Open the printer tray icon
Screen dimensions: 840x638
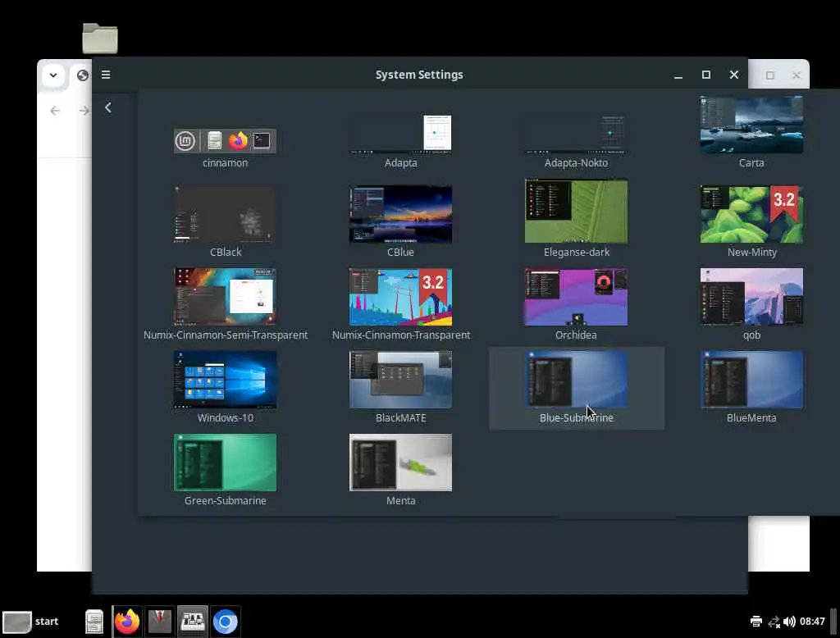click(x=756, y=622)
